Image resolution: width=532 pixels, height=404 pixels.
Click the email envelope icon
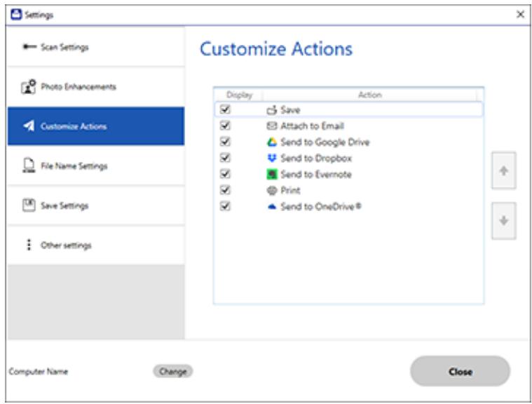[272, 126]
